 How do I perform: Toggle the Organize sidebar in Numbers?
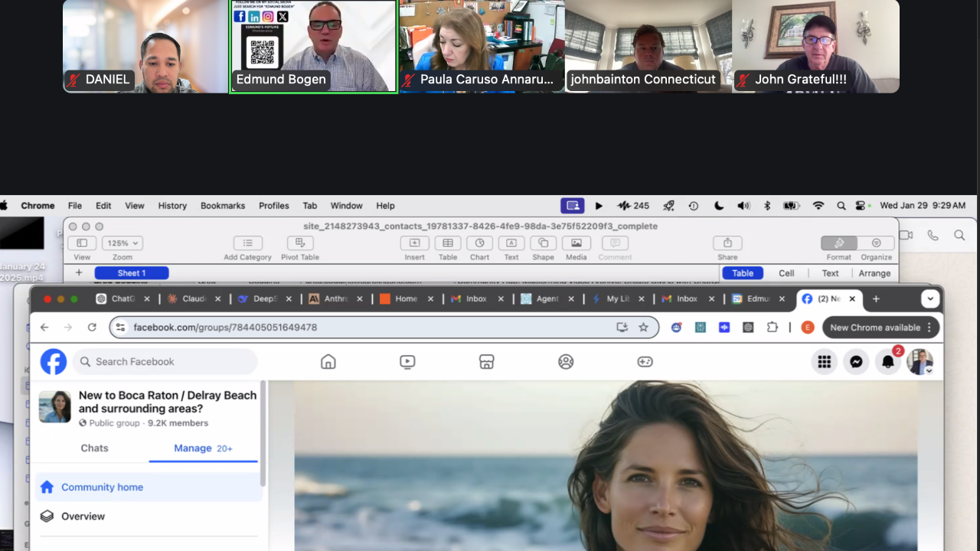pyautogui.click(x=876, y=243)
